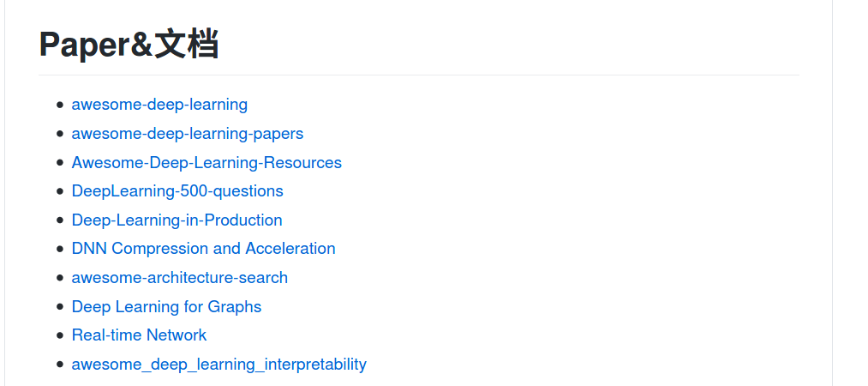Click the bullet beside Real-time Network
The image size is (868, 386).
pyautogui.click(x=60, y=335)
